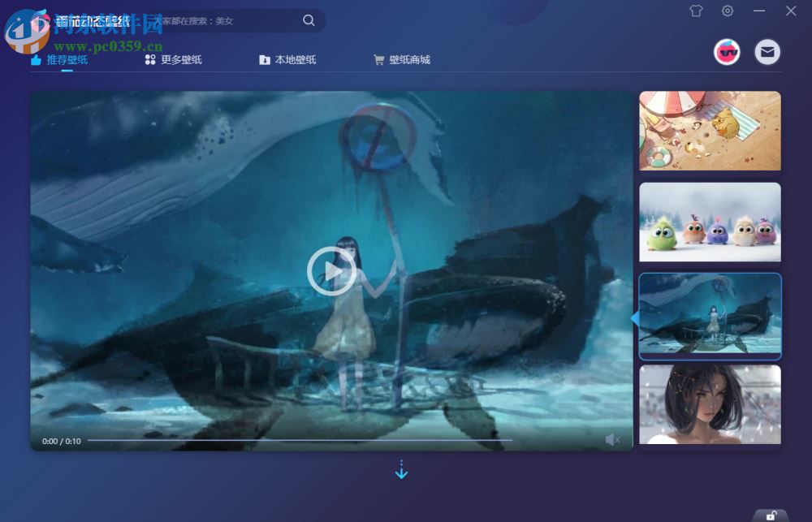Viewport: 812px width, 522px height.
Task: Switch to 推荐壁纸 tab
Action: pyautogui.click(x=59, y=60)
